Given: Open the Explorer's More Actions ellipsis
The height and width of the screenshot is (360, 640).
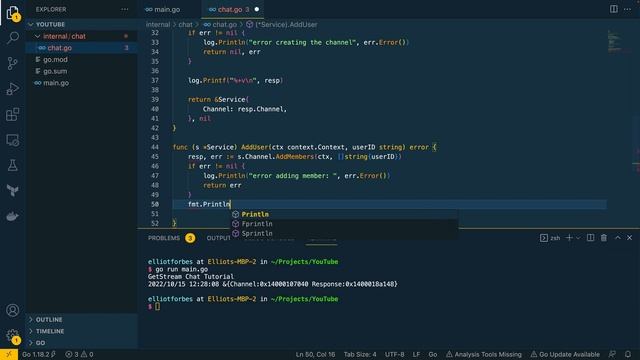Looking at the screenshot, I should (124, 9).
